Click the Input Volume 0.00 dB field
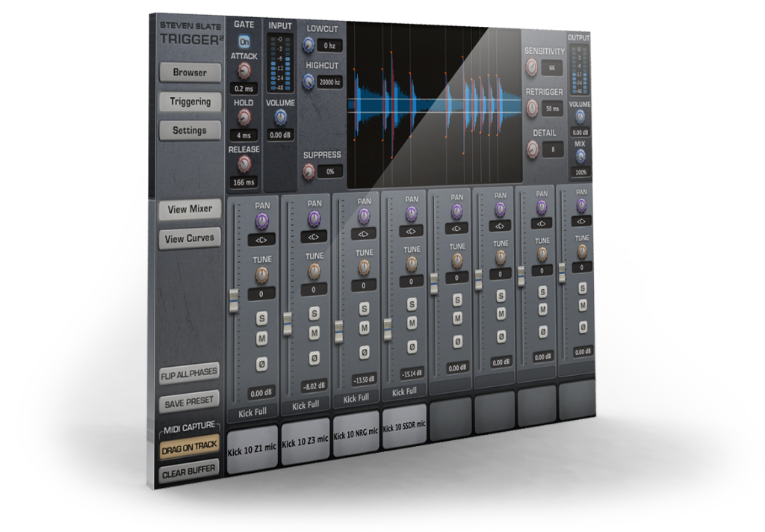This screenshot has height=532, width=765. (281, 135)
